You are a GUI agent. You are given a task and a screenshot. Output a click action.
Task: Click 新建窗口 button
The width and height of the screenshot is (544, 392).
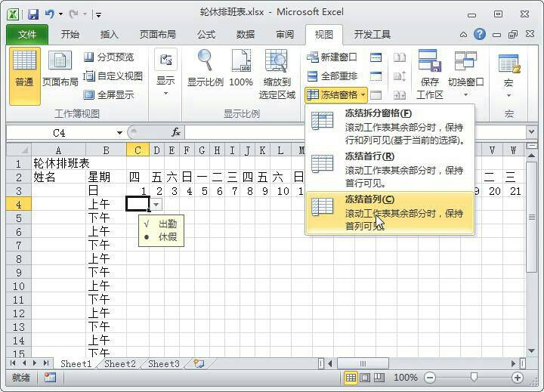pos(332,57)
